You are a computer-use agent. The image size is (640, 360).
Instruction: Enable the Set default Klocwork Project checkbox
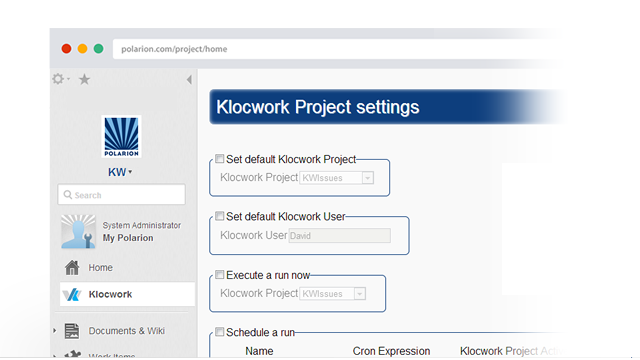(220, 159)
